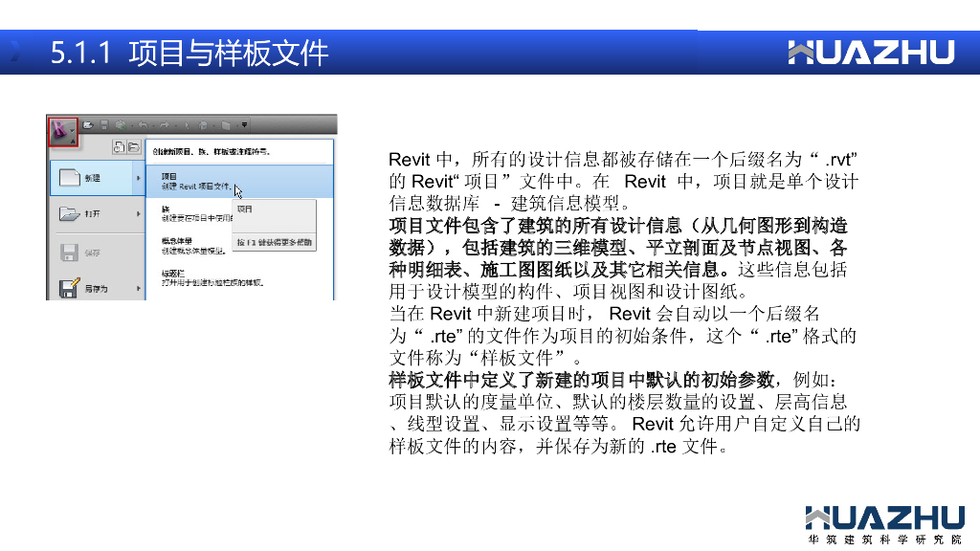Select the 新建 (New) menu entry
980x551 pixels.
coord(97,178)
